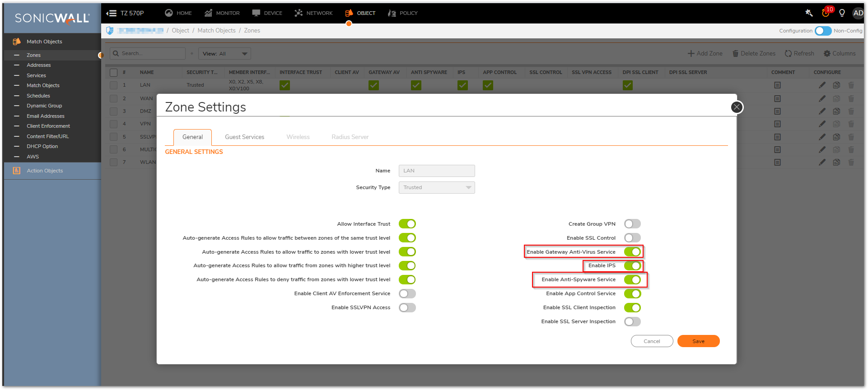Viewport: 868px width, 390px height.
Task: Click the Match Objects breadcrumb link
Action: (216, 30)
